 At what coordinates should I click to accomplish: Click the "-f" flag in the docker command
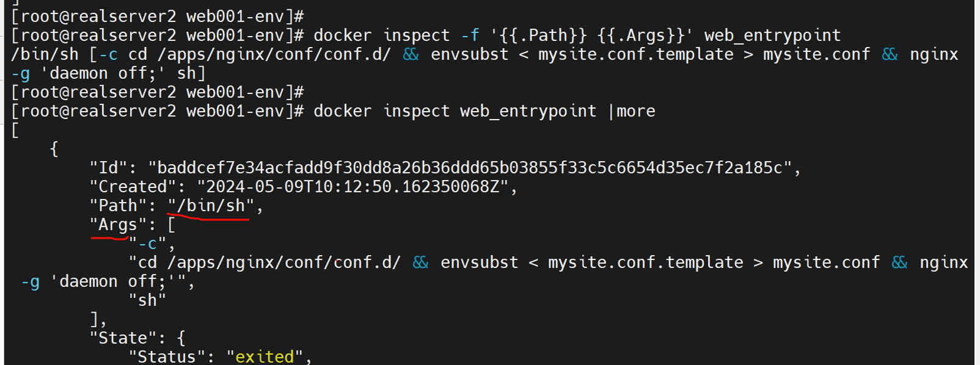point(470,35)
